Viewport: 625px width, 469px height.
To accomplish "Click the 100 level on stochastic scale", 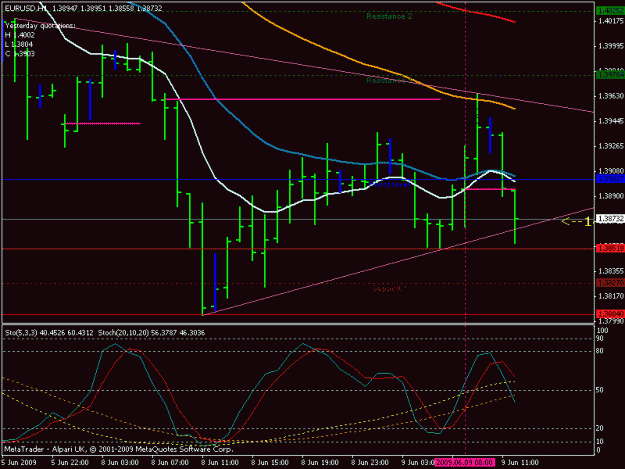I will tap(602, 331).
